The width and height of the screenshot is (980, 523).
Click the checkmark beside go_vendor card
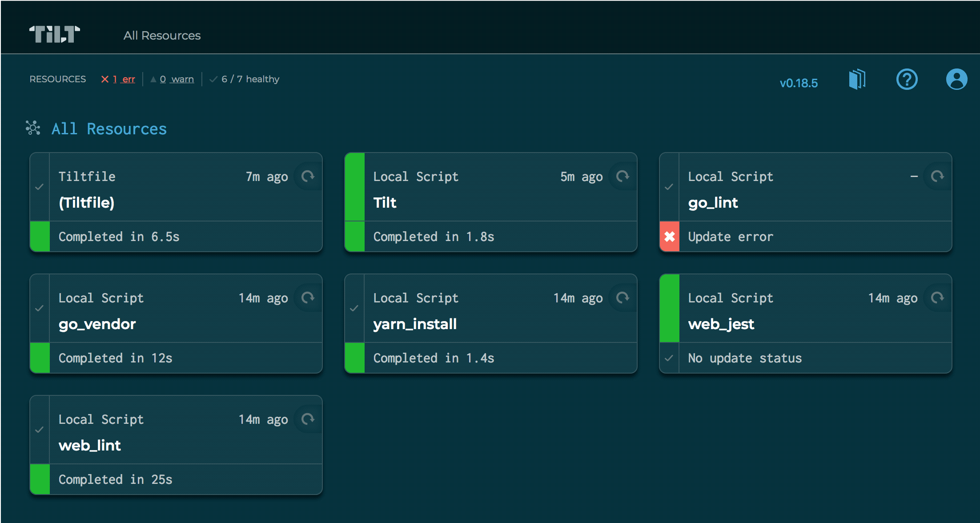[40, 308]
